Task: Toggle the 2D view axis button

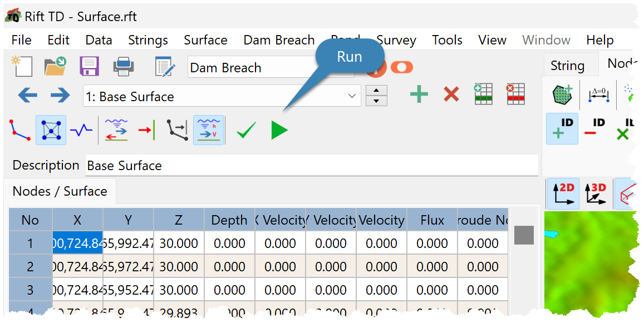Action: [563, 193]
